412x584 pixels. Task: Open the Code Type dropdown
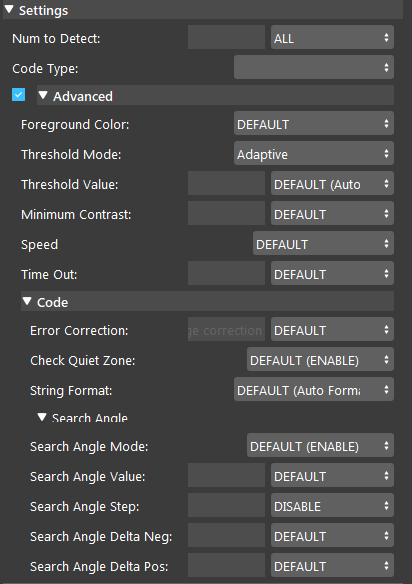[x=314, y=67]
